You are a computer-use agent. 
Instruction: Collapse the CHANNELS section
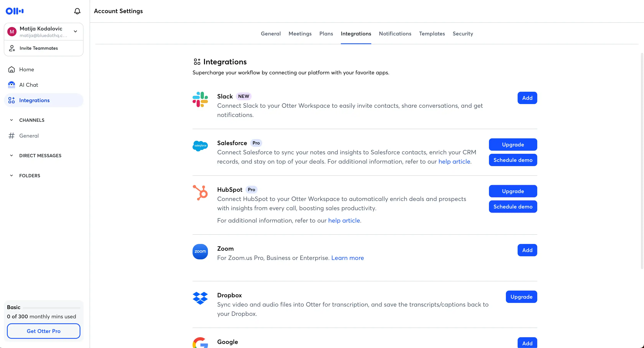tap(11, 120)
